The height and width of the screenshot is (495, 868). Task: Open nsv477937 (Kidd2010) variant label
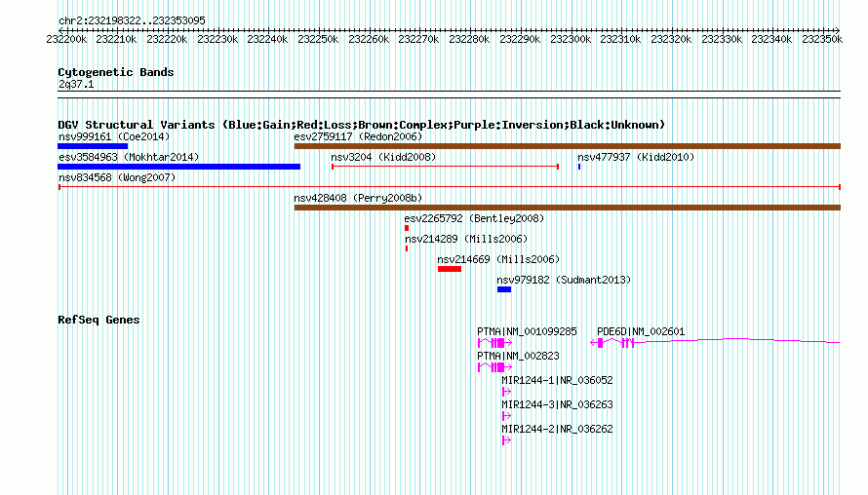click(636, 157)
